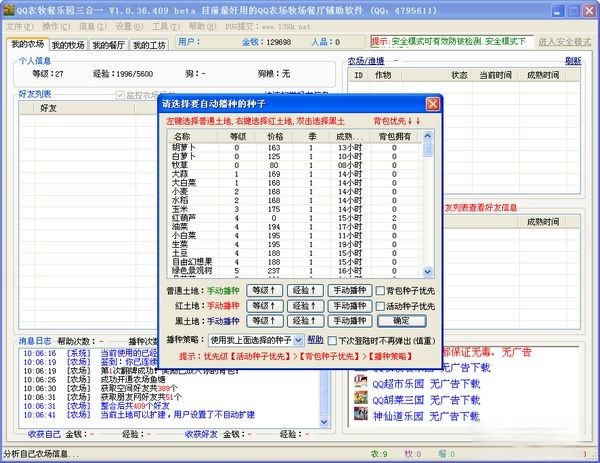This screenshot has width=600, height=463.
Task: Close the seed selection dialog
Action: click(x=432, y=103)
